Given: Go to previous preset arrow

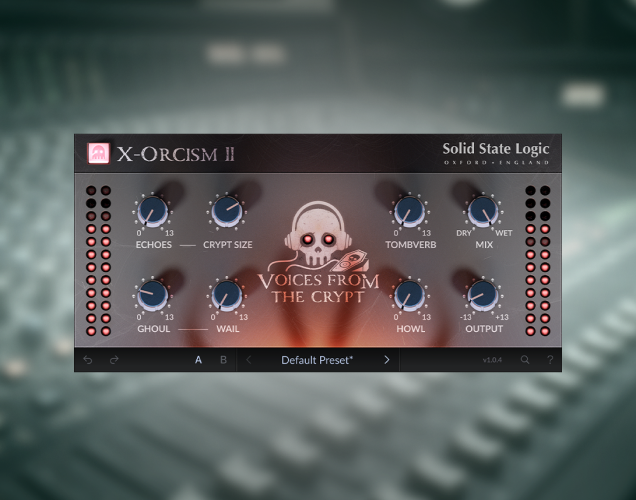Looking at the screenshot, I should click(249, 360).
